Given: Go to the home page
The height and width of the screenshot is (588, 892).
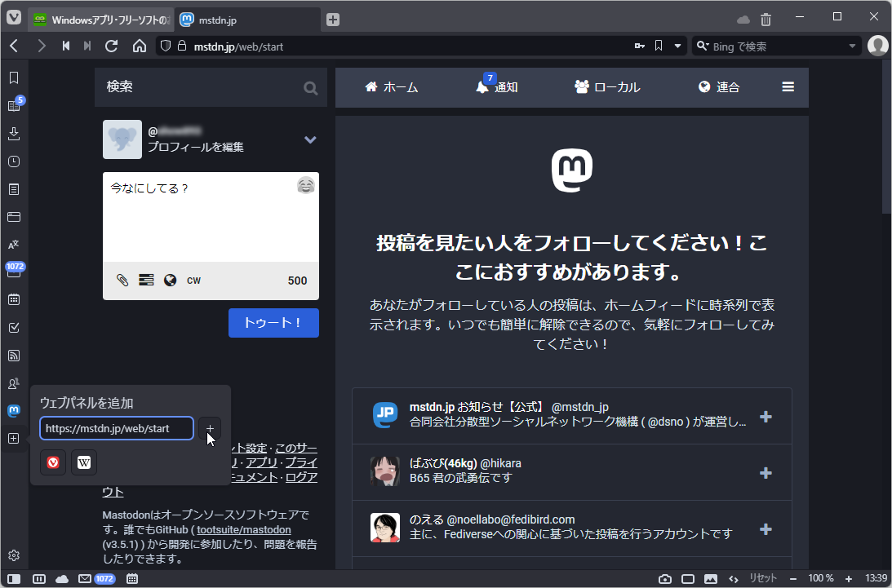Looking at the screenshot, I should (140, 46).
